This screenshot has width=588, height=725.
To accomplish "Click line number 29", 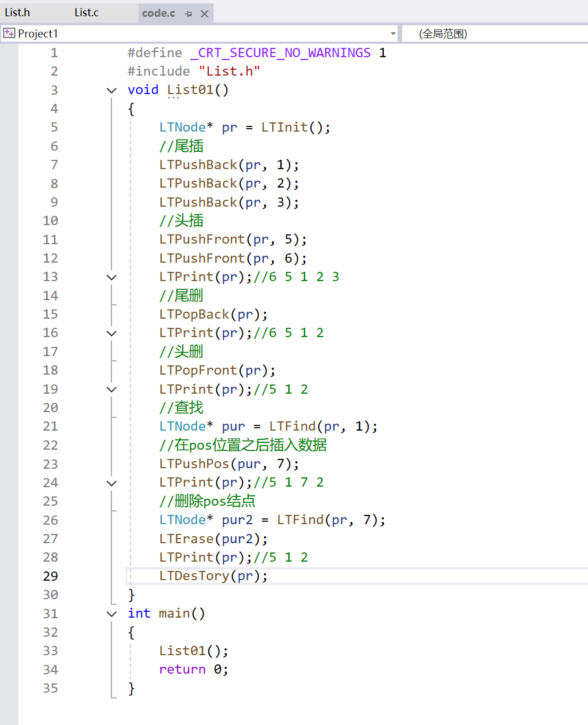I will tap(51, 576).
